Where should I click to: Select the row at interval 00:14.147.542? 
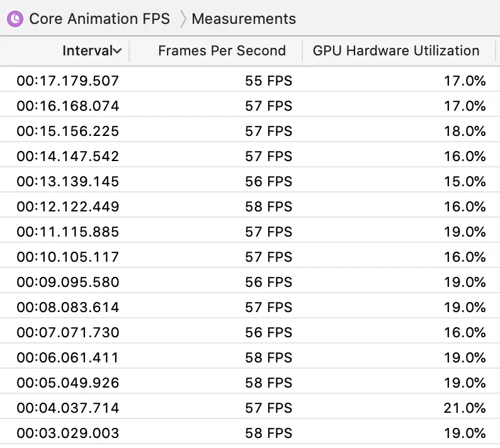pos(68,156)
